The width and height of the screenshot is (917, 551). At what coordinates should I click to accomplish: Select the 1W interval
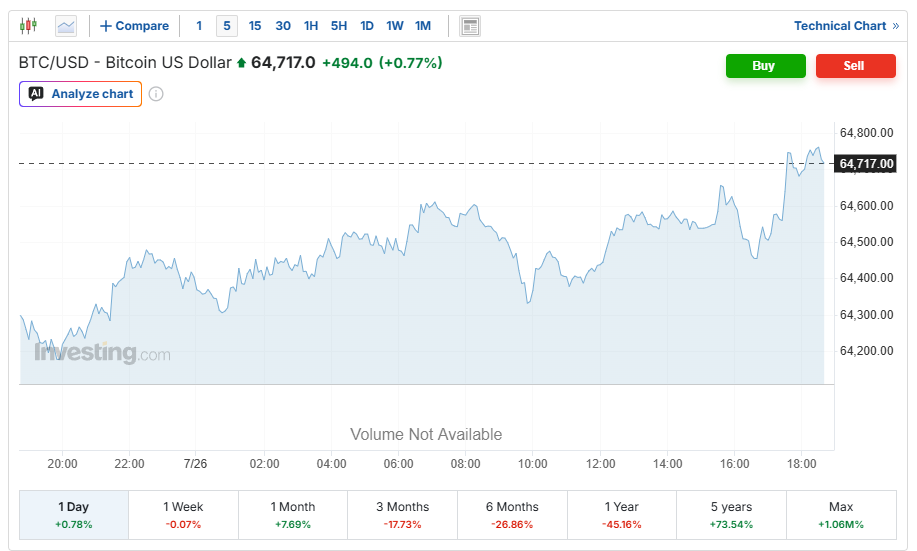pos(395,26)
